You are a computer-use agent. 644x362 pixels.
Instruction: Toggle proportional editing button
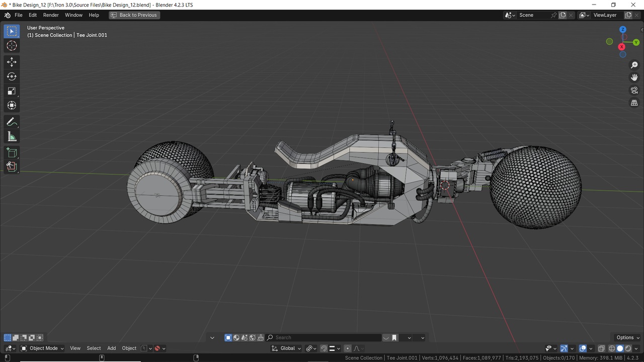(348, 348)
